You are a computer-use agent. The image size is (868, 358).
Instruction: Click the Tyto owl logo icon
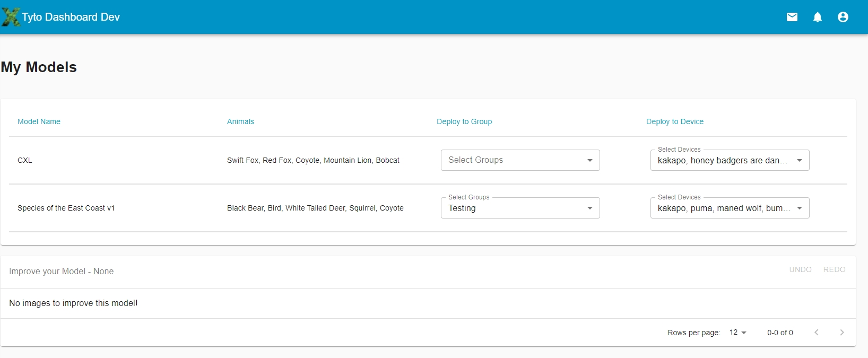point(11,17)
